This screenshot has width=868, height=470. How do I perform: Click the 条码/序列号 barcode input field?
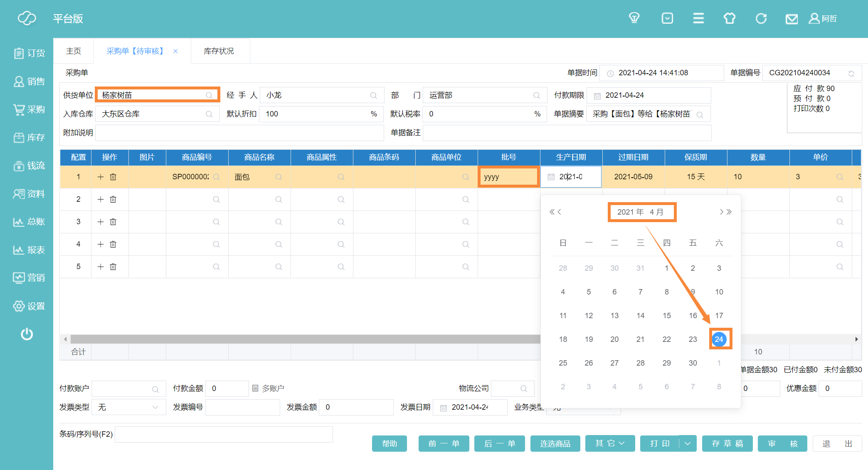tap(224, 434)
